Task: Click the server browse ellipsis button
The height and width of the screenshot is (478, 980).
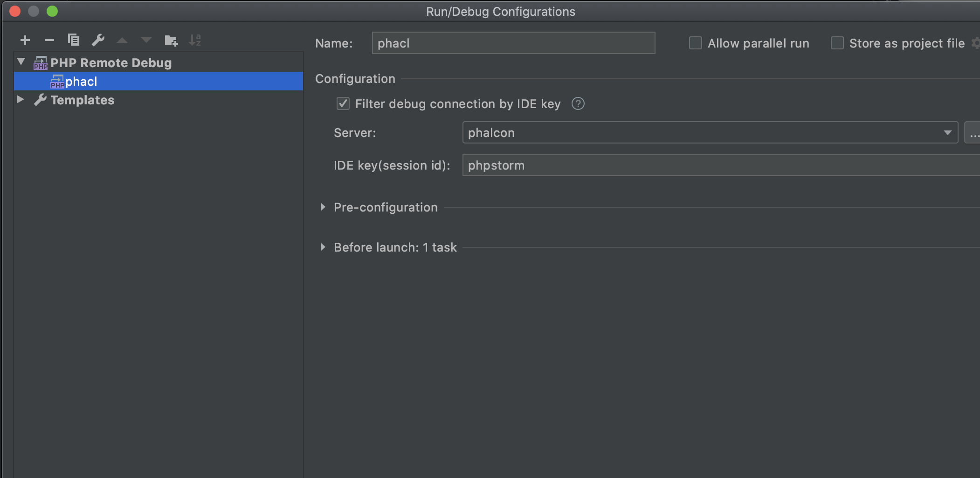Action: tap(973, 133)
